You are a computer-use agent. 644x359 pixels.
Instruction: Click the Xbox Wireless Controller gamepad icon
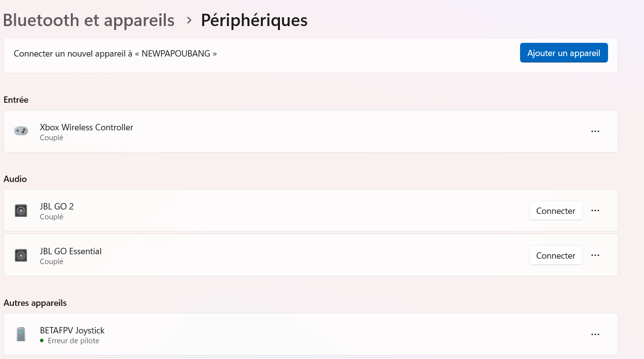click(x=21, y=131)
